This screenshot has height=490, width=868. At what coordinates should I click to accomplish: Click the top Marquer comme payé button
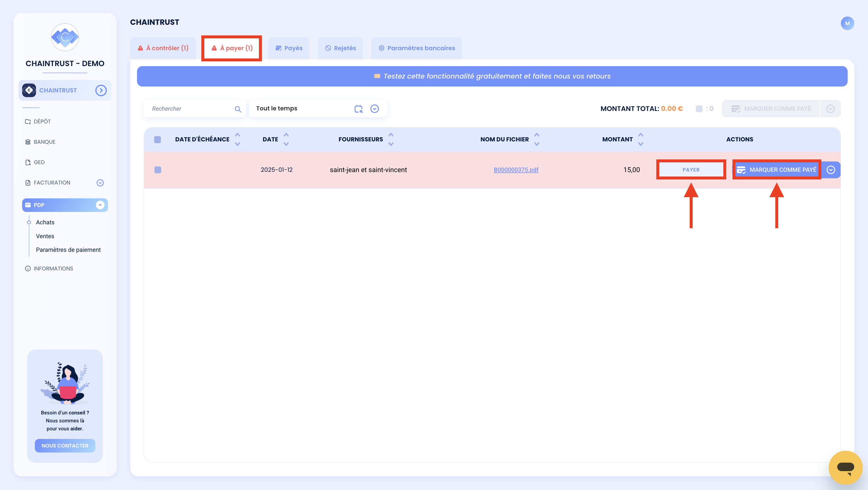point(771,109)
